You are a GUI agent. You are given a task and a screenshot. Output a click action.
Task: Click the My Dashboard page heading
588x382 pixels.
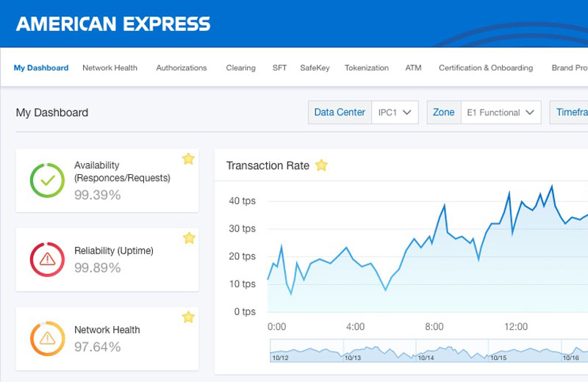pyautogui.click(x=52, y=113)
